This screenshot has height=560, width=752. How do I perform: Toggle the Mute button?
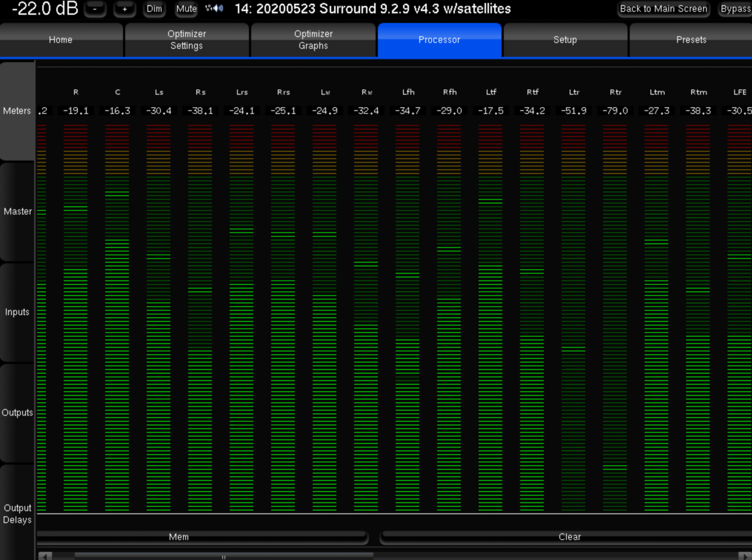coord(186,9)
